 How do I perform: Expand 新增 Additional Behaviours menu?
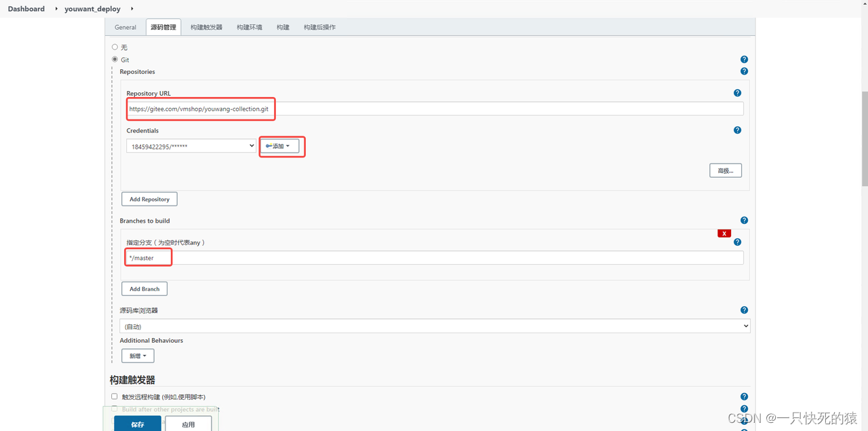point(138,356)
